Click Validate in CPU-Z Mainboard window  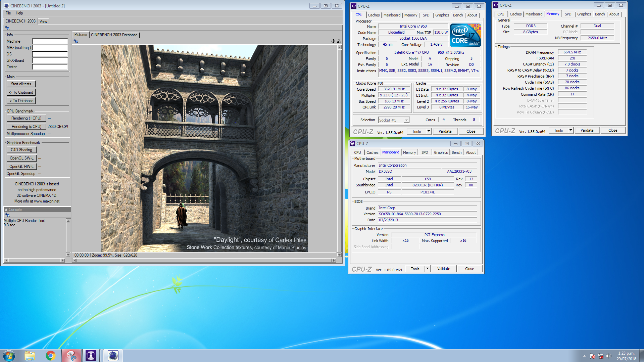pyautogui.click(x=444, y=269)
